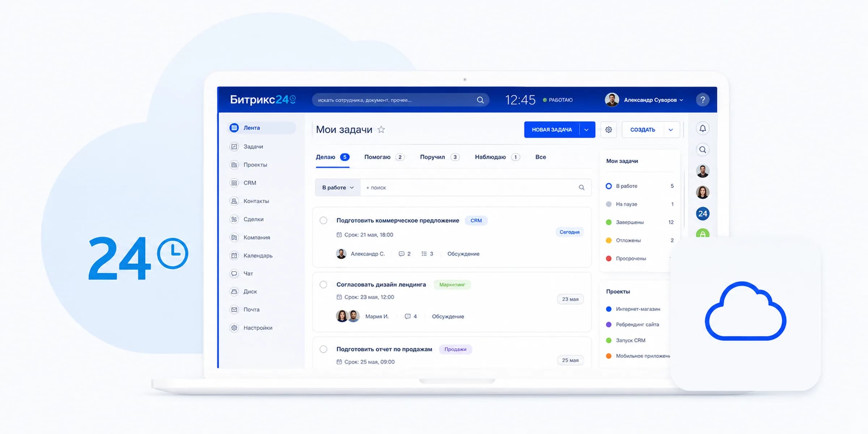Select На паузе status filter
This screenshot has width=868, height=434.
[640, 204]
